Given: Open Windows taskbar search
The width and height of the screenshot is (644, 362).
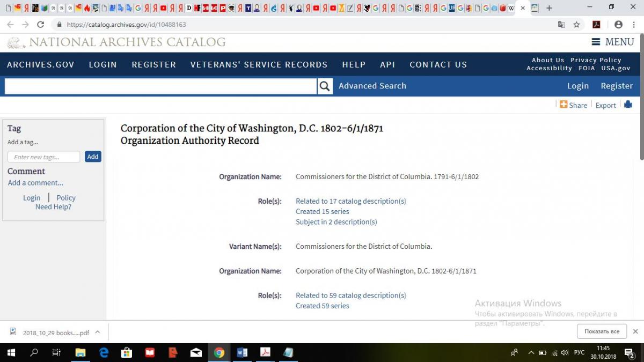Looking at the screenshot, I should [34, 352].
